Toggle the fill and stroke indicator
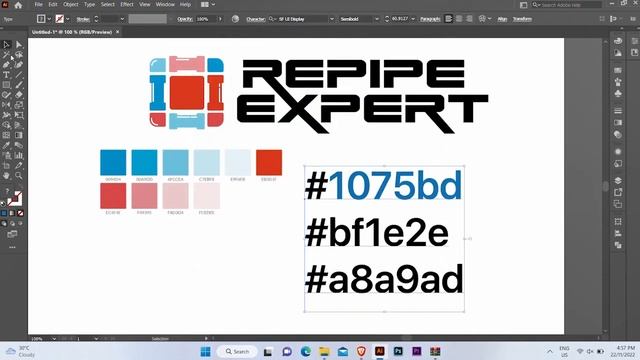Image resolution: width=640 pixels, height=360 pixels. click(15, 199)
